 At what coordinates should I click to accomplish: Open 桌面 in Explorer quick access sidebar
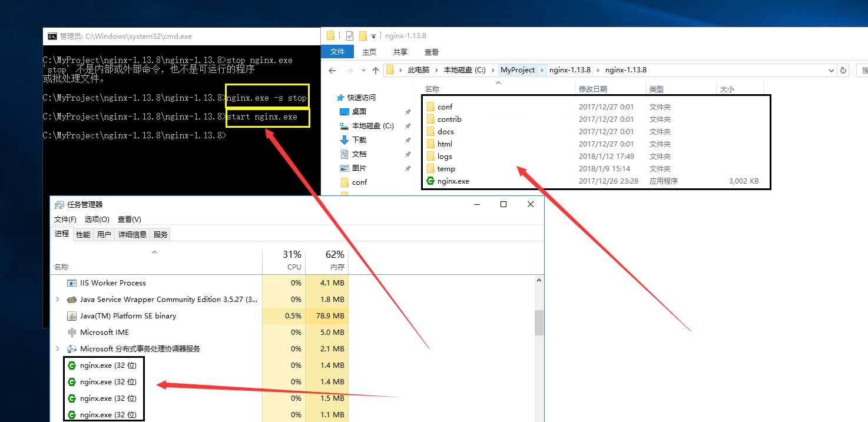click(359, 112)
